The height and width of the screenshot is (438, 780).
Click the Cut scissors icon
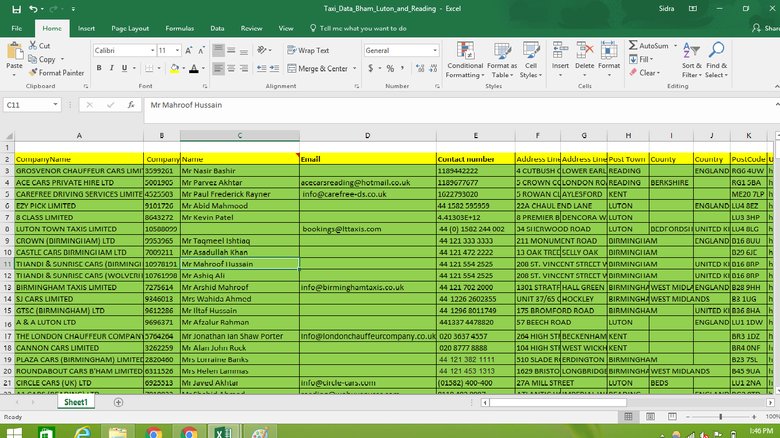[33, 45]
